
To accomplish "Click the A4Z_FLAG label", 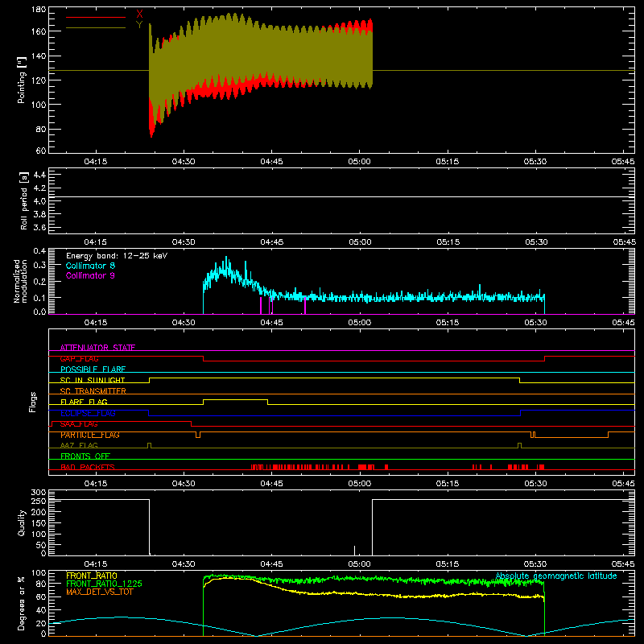I will pyautogui.click(x=79, y=445).
